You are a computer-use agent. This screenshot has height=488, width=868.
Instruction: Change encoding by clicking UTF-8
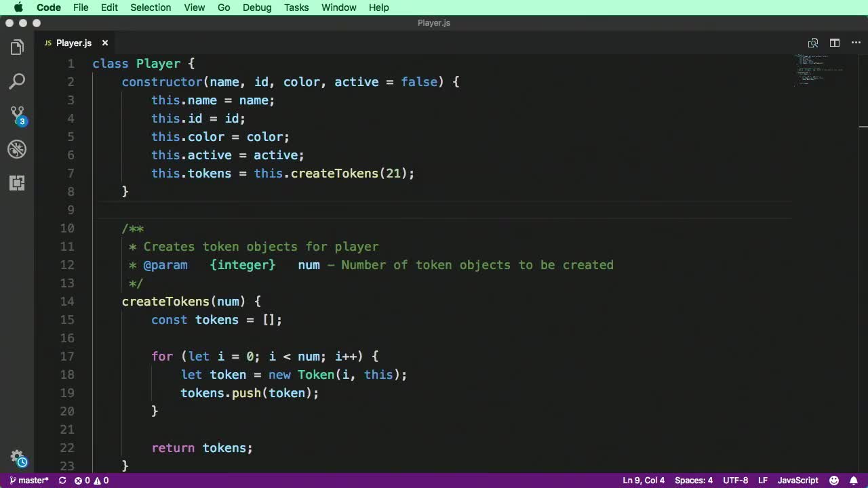coord(735,480)
